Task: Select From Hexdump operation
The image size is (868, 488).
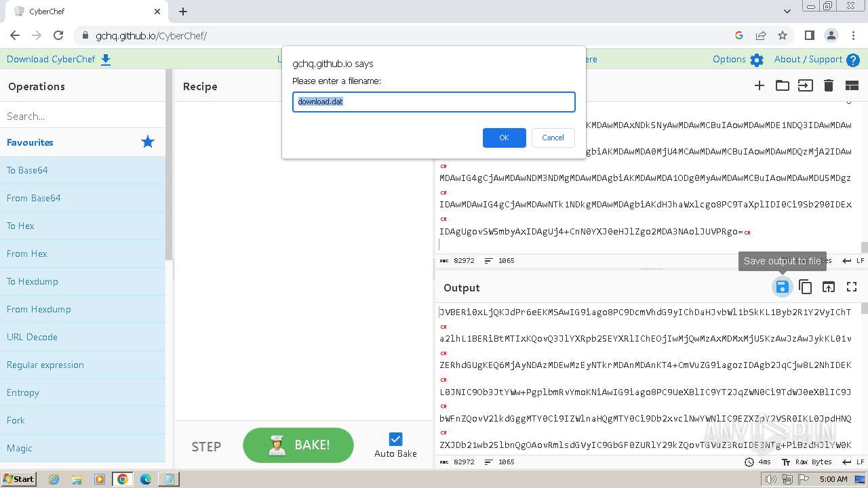Action: [83, 309]
